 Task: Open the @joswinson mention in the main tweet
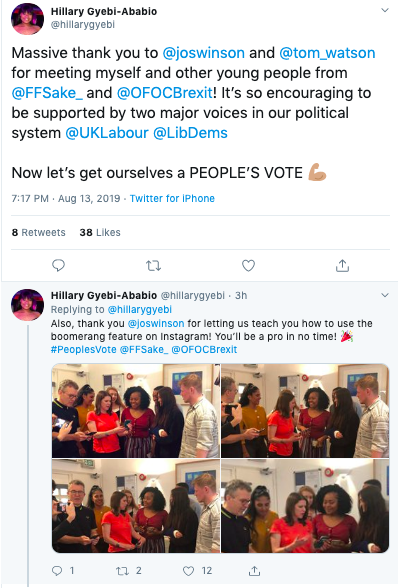(204, 53)
